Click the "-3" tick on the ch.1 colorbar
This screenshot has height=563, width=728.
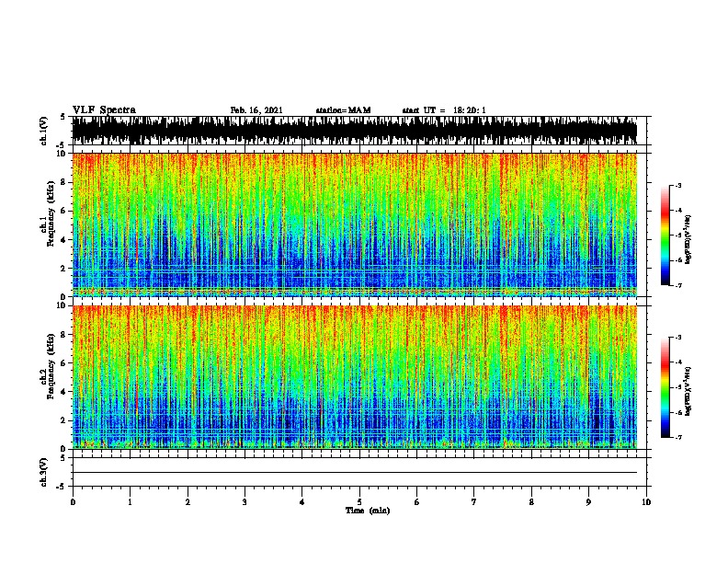[678, 186]
